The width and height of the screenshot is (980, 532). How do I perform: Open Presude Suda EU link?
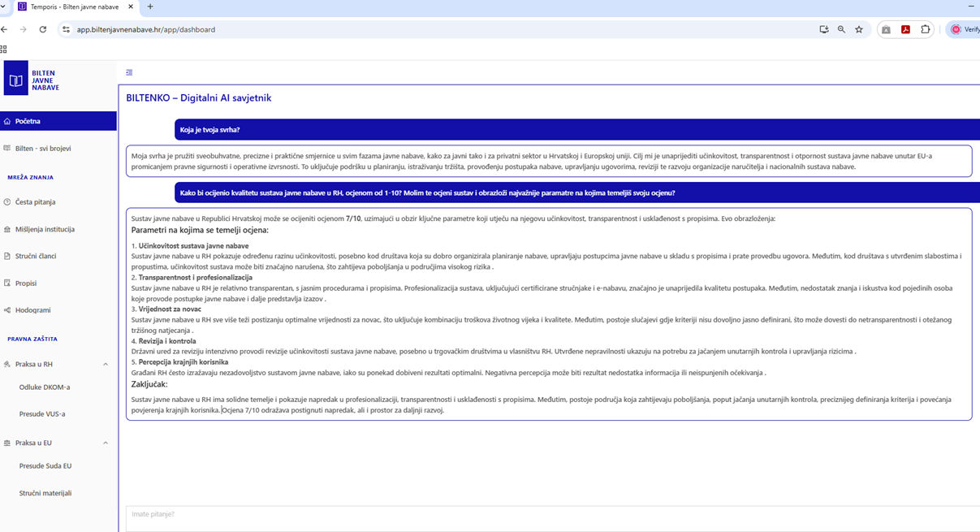[45, 466]
